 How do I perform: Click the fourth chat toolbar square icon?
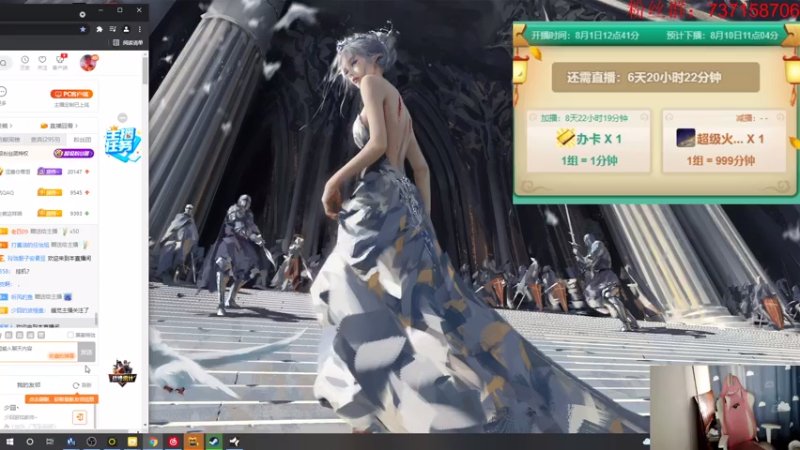coord(41,335)
